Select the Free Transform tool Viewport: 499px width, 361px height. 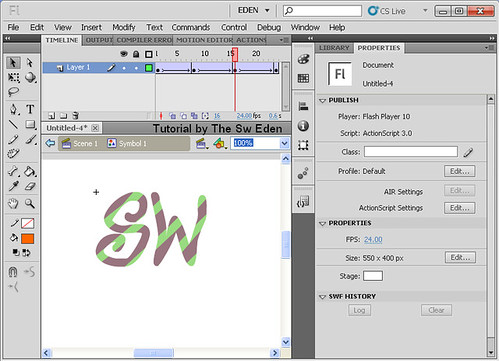[13, 78]
